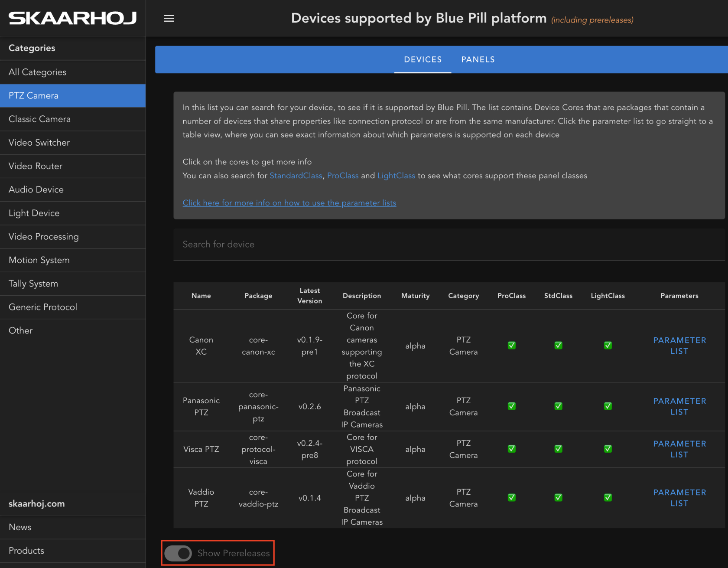This screenshot has width=728, height=568.
Task: Select Generic Protocol category
Action: [x=73, y=307]
